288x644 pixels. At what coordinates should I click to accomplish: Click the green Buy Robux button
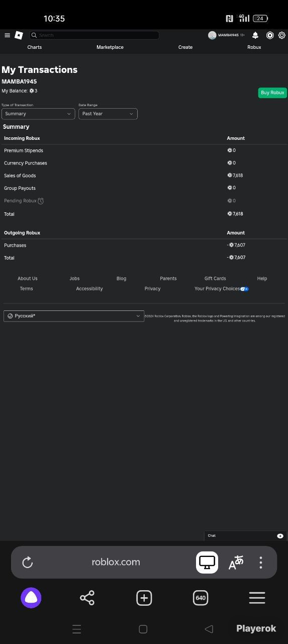272,93
